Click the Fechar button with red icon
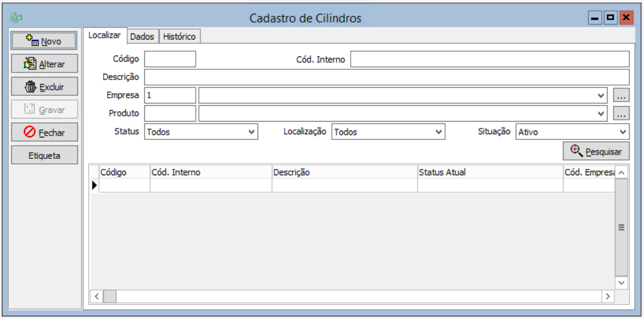 tap(44, 132)
